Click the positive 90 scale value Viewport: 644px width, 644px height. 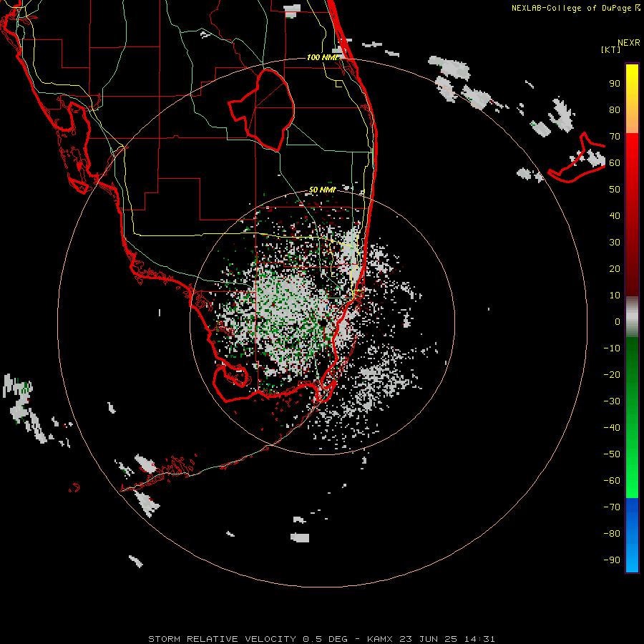point(615,84)
